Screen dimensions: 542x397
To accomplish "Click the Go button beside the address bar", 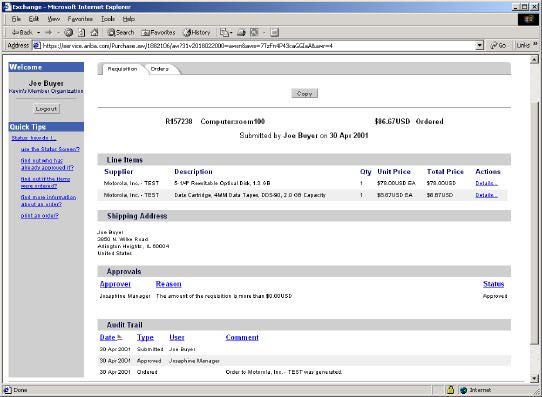I will tap(498, 45).
